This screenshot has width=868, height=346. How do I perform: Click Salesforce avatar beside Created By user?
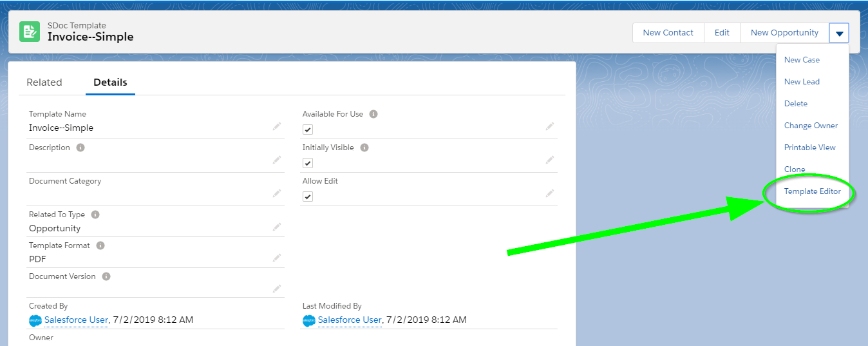coord(35,320)
